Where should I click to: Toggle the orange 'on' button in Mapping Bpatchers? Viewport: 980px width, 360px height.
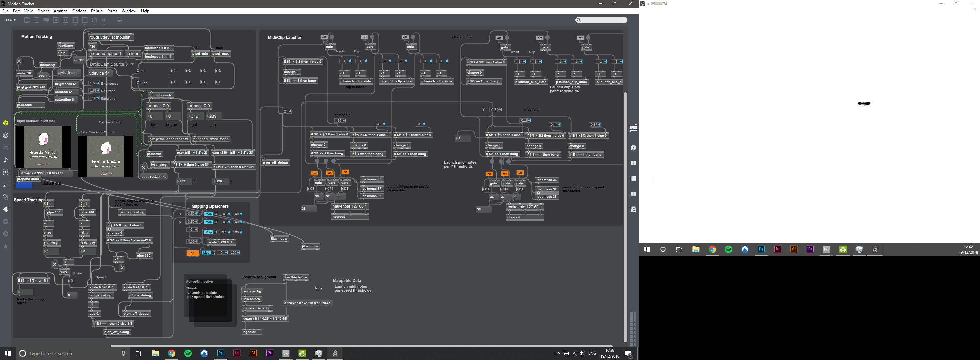(x=192, y=253)
